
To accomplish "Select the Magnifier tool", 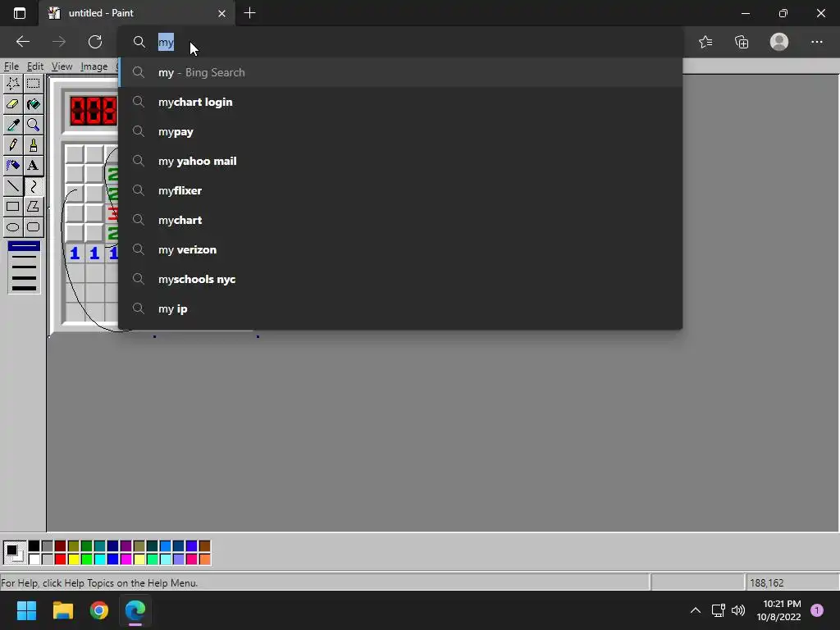I will pos(33,125).
